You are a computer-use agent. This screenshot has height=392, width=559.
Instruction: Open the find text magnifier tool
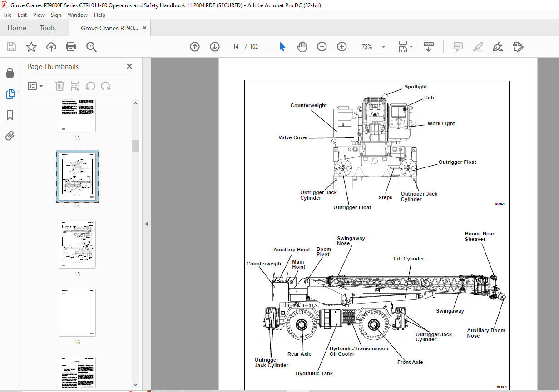[91, 47]
